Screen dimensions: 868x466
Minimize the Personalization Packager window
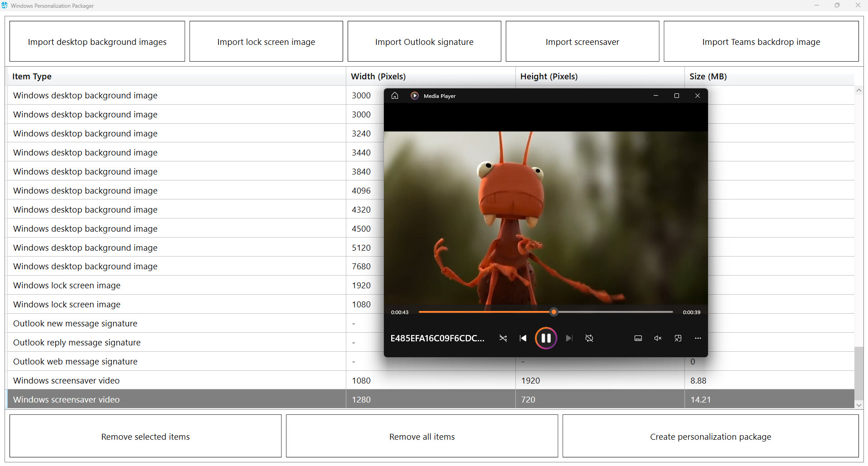[x=817, y=5]
